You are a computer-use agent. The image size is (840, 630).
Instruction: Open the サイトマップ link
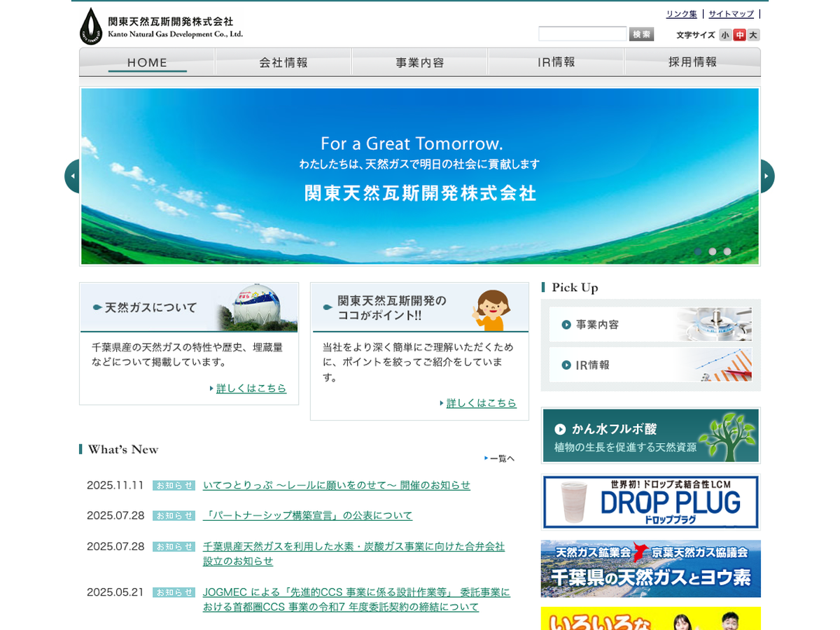(731, 14)
